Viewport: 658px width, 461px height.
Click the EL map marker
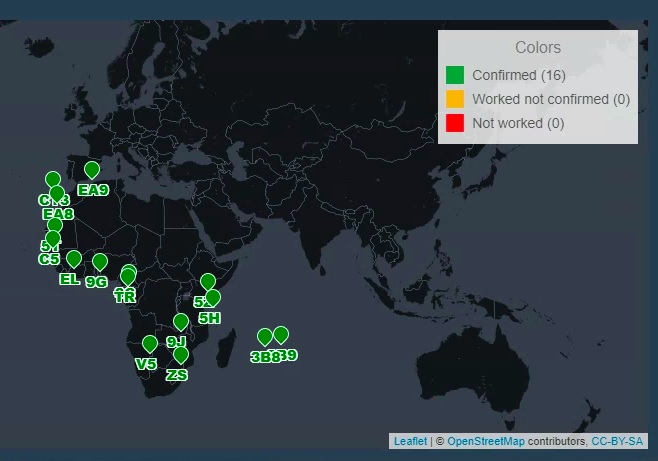[x=74, y=259]
